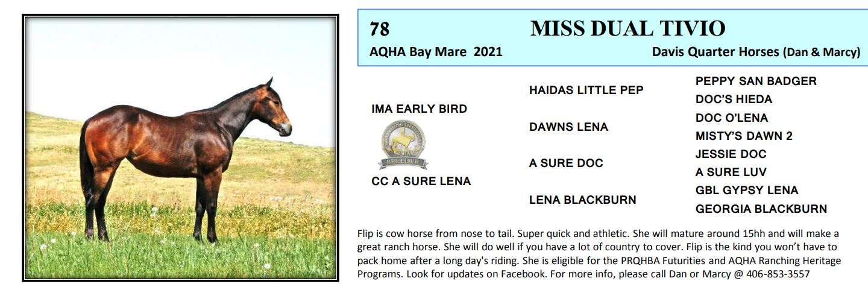
Task: Select GEORGIA BLACKBURN ancestor name
Action: pyautogui.click(x=761, y=209)
